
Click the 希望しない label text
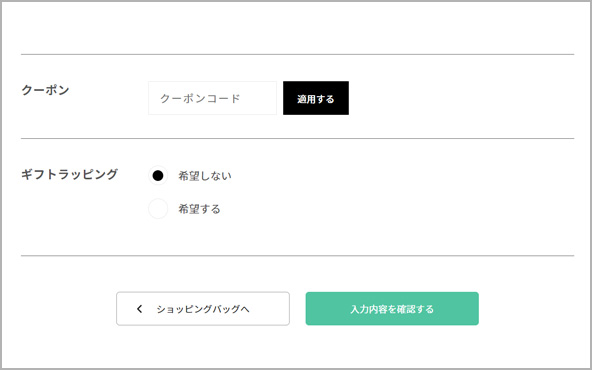point(205,176)
